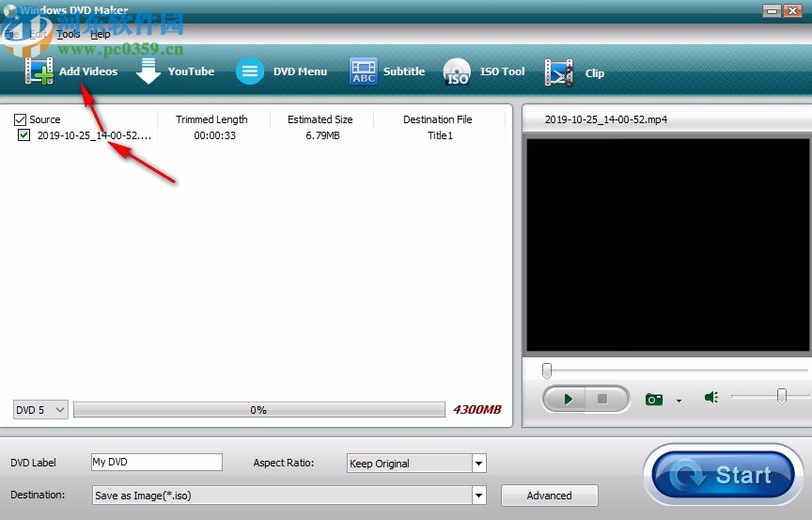Image resolution: width=812 pixels, height=520 pixels.
Task: Click the DVD Label input field
Action: (x=157, y=462)
